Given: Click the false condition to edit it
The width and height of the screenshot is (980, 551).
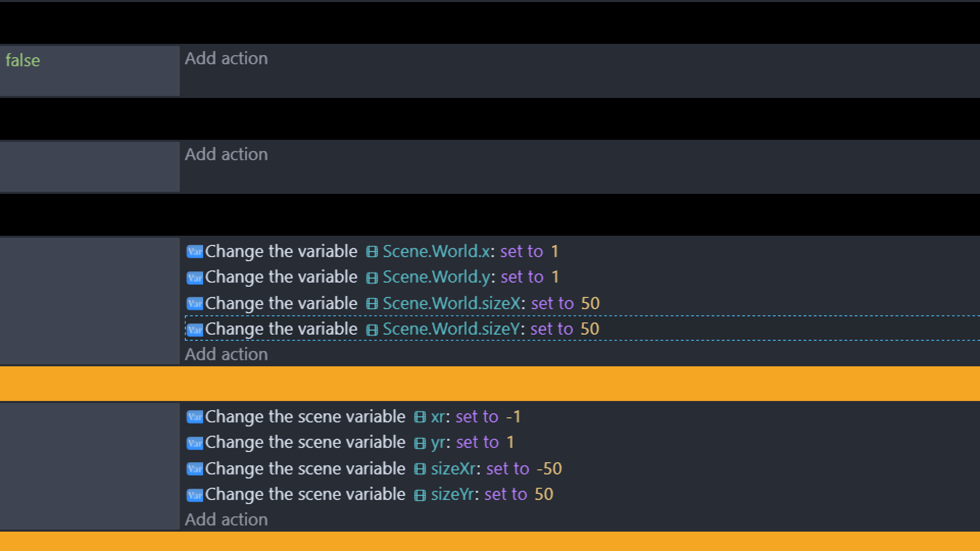Looking at the screenshot, I should click(x=22, y=61).
